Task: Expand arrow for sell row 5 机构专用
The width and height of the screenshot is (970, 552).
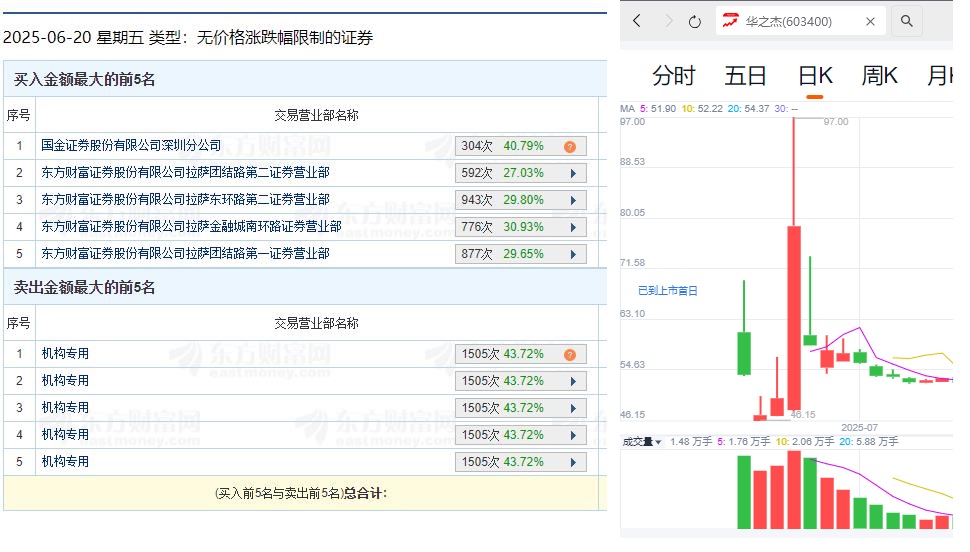Action: (573, 462)
